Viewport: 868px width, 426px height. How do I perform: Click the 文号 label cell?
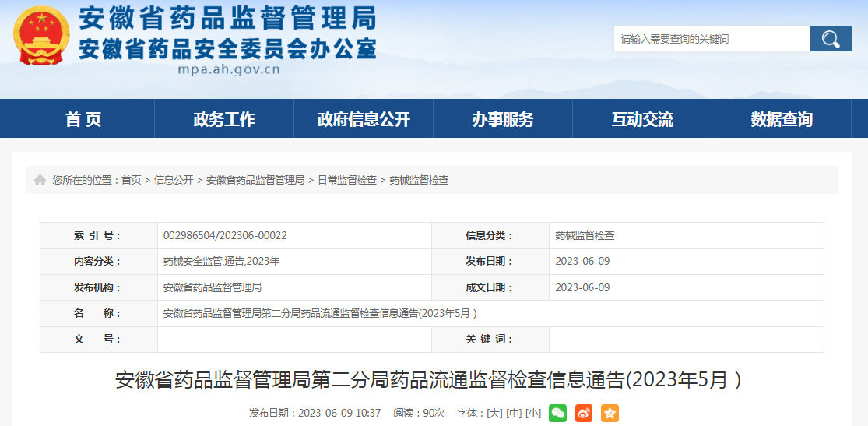click(99, 339)
